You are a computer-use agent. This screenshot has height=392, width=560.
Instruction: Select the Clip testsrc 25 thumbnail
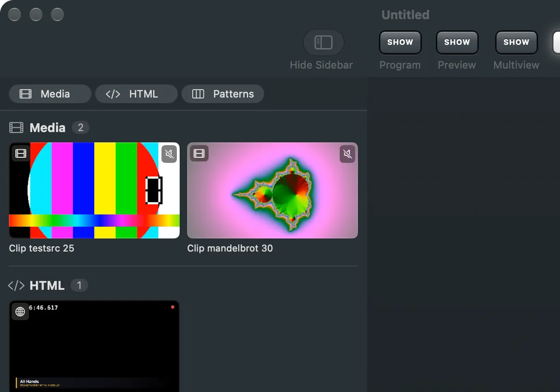pyautogui.click(x=94, y=190)
